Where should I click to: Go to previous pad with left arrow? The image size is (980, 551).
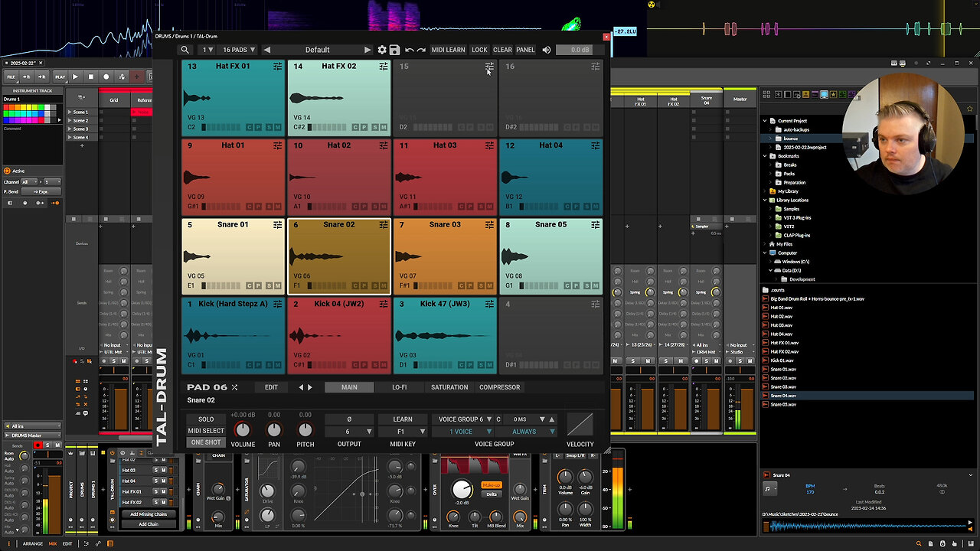[x=301, y=387]
